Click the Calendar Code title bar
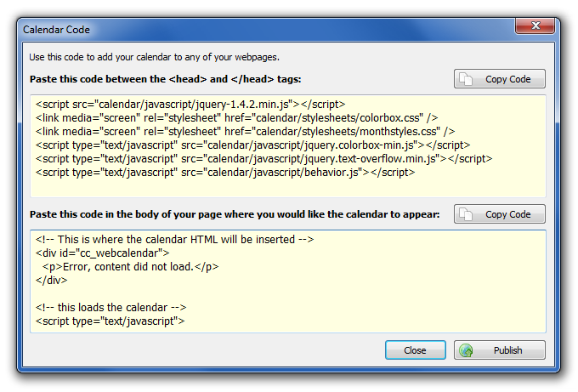 coord(255,30)
